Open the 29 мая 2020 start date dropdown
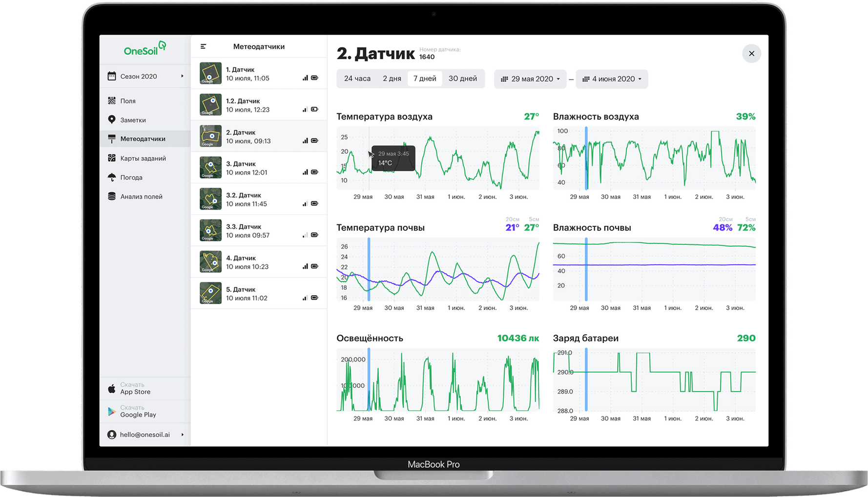The width and height of the screenshot is (868, 497). 530,79
